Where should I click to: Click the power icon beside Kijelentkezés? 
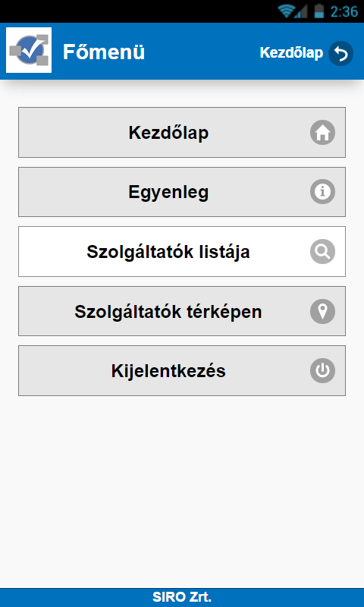tap(322, 370)
